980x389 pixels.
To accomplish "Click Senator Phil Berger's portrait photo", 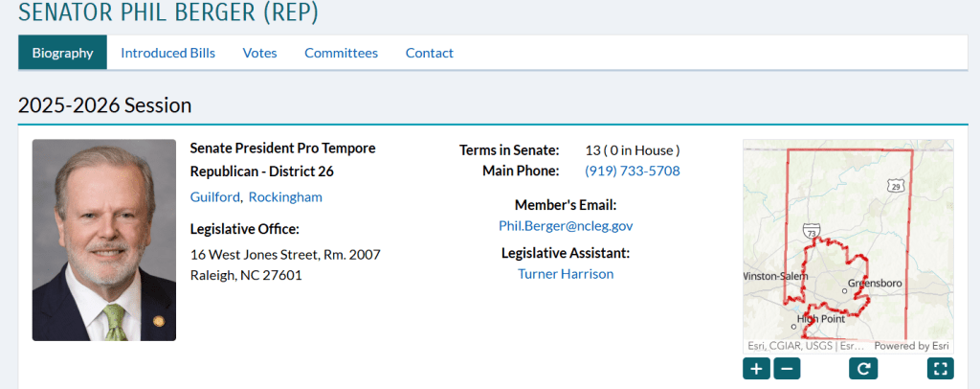I will (x=104, y=240).
